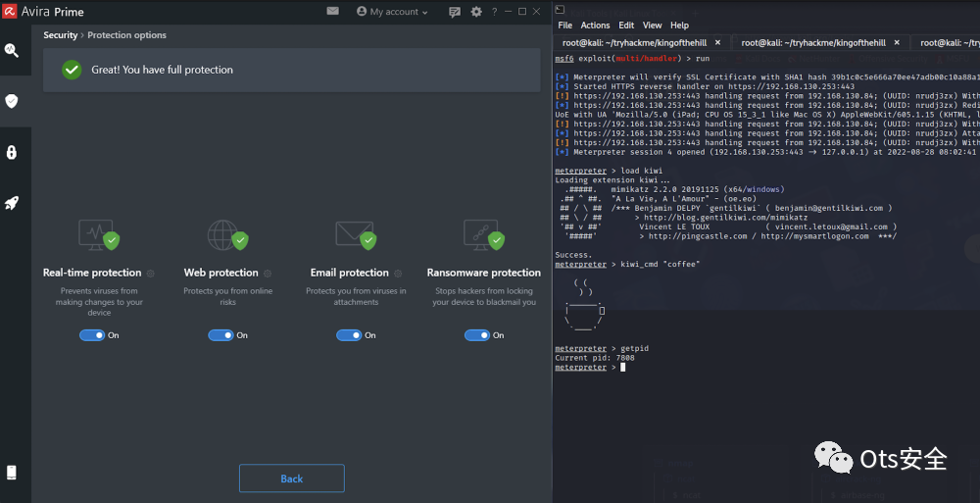Screen dimensions: 980x503
Task: Open the terminal Actions menu
Action: coord(595,25)
